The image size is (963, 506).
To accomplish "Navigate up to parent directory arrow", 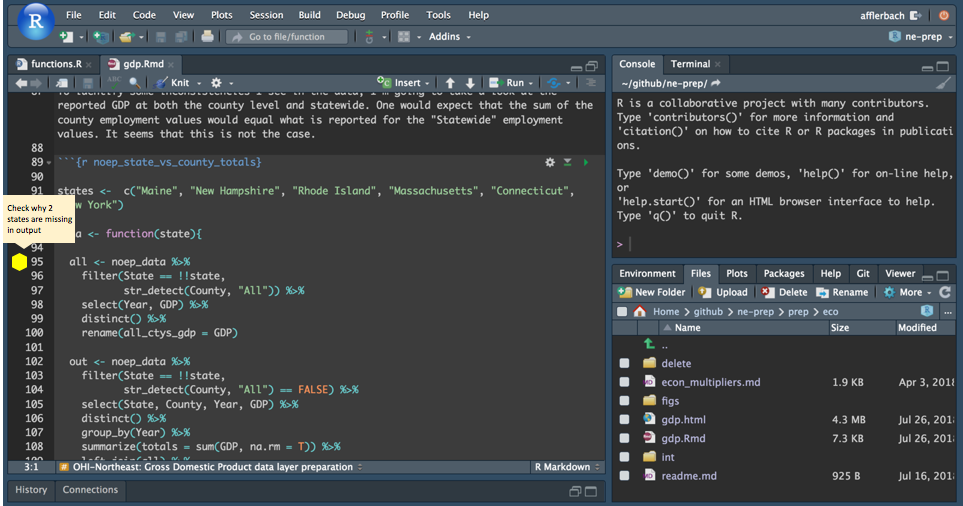I will coord(649,344).
